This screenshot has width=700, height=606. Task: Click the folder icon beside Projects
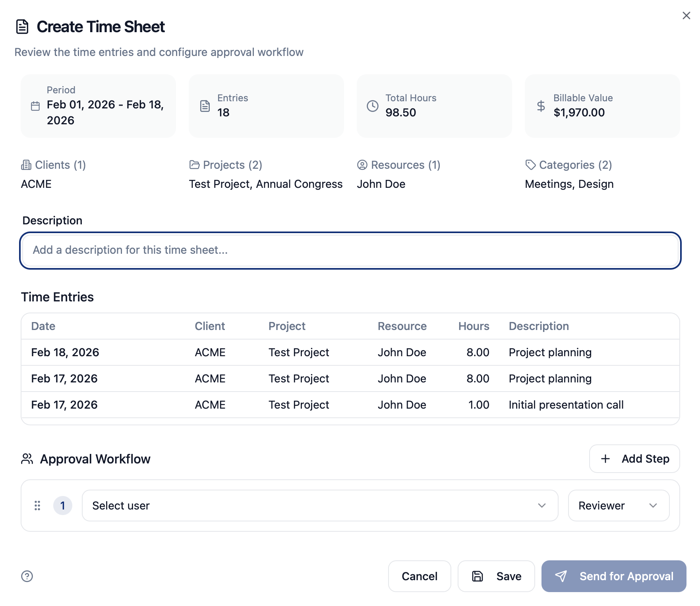pyautogui.click(x=194, y=165)
